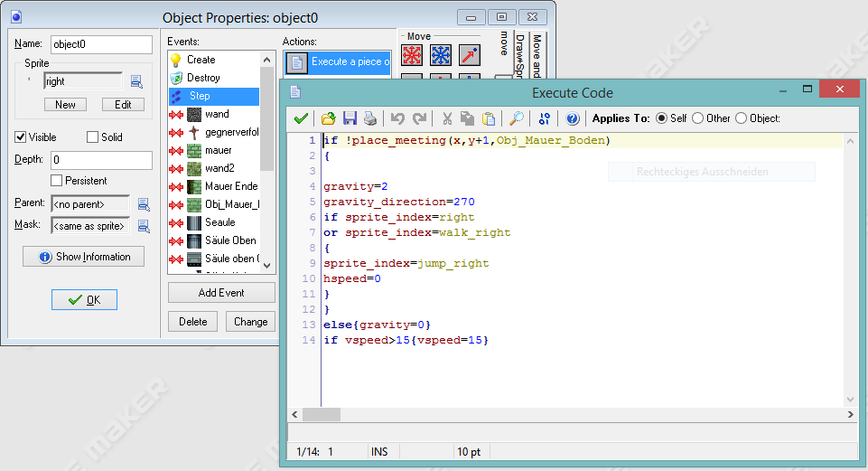Print the code via the printer icon
The width and height of the screenshot is (868, 471).
[369, 118]
